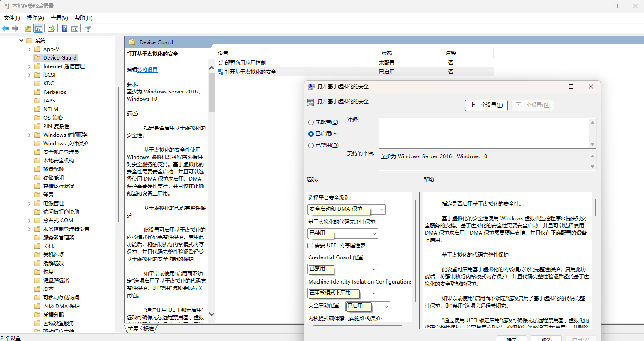The image size is (644, 341).
Task: Check the 需要 UEFI 内存属性表 checkbox
Action: pos(310,245)
